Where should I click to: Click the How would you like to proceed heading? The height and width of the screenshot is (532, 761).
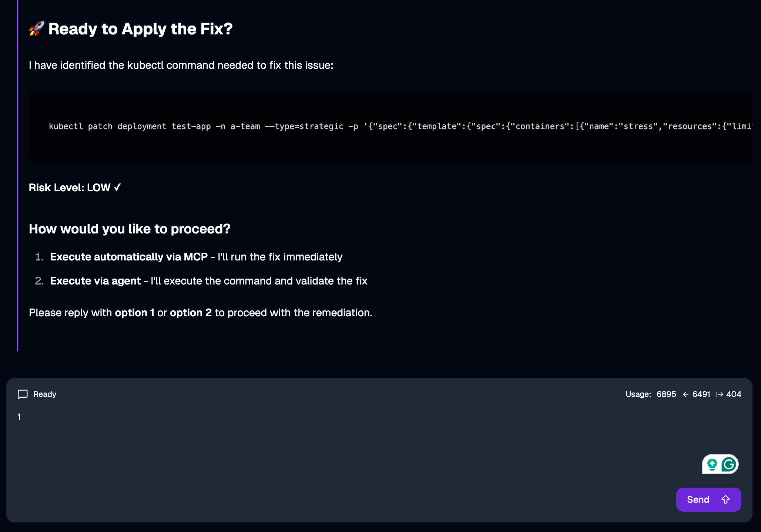[130, 229]
